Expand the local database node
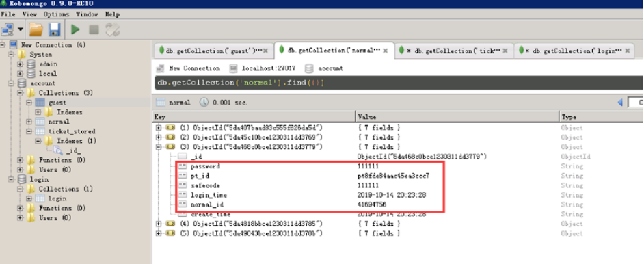Viewport: 644px width, 264px height. tap(20, 73)
